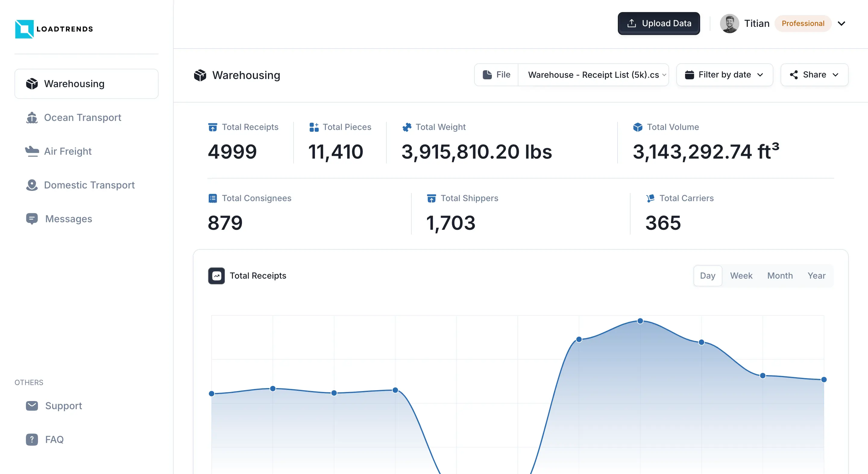Click the Total Receipts stat icon
Viewport: 868px width, 474px height.
(x=212, y=127)
